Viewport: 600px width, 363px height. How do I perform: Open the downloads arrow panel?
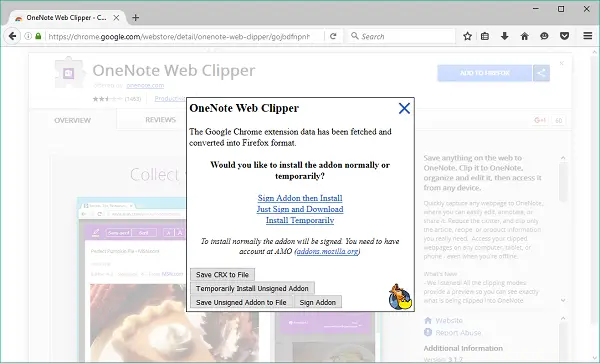click(x=505, y=36)
